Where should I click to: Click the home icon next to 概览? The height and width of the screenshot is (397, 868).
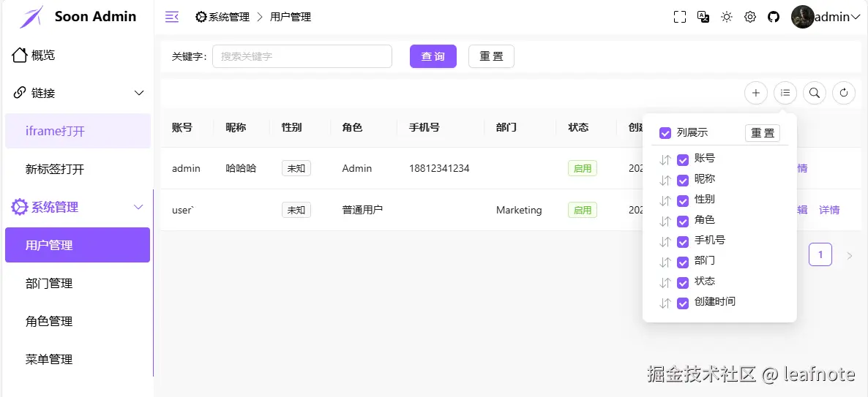coord(20,55)
